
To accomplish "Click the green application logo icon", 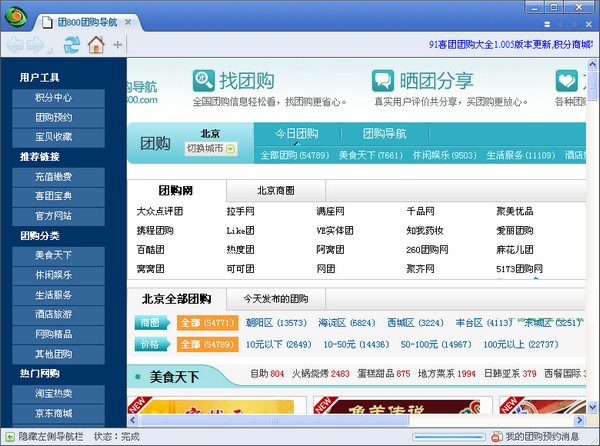I will (16, 16).
